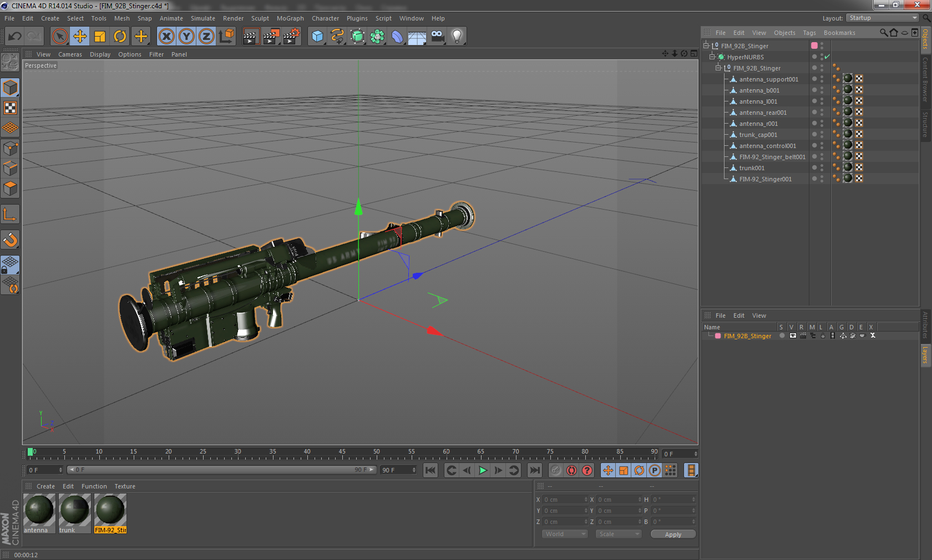
Task: Add a Cube primitive object
Action: (317, 37)
